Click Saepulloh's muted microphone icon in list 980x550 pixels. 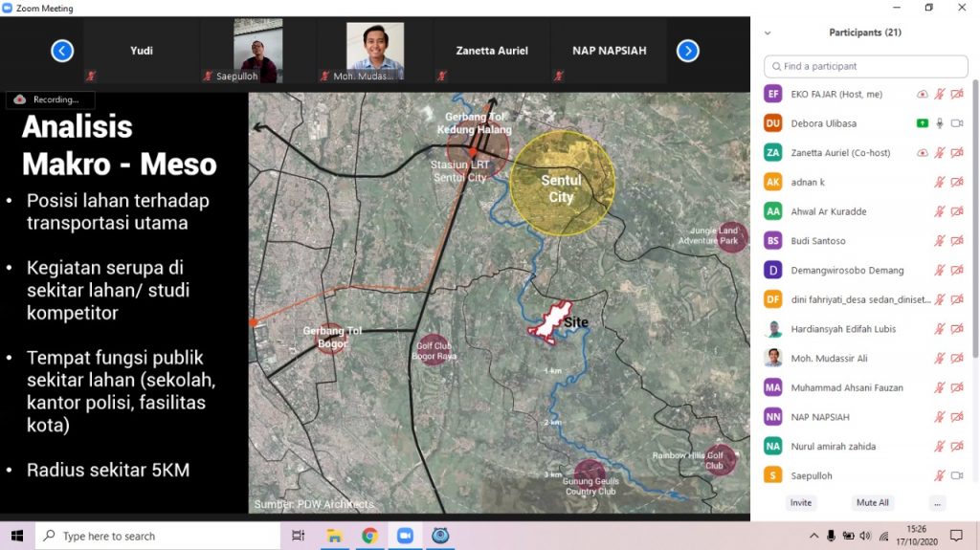click(x=940, y=476)
